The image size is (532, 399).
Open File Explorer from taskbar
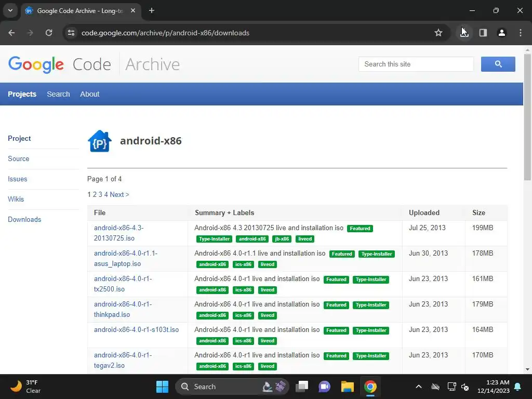(348, 387)
